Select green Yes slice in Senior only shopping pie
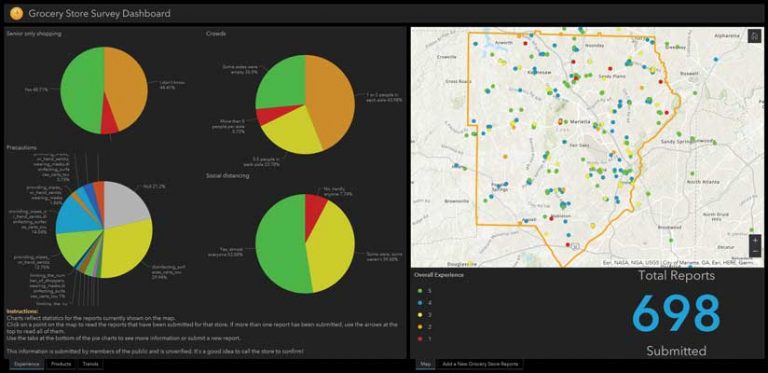This screenshot has height=373, width=768. click(81, 91)
